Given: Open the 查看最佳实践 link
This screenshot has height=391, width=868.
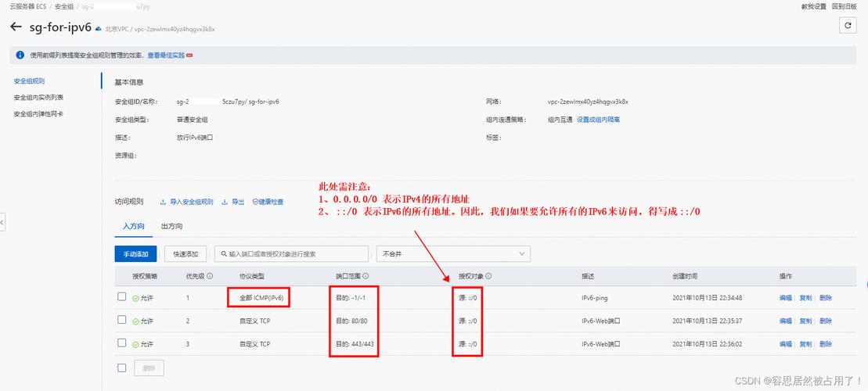Looking at the screenshot, I should pyautogui.click(x=166, y=56).
